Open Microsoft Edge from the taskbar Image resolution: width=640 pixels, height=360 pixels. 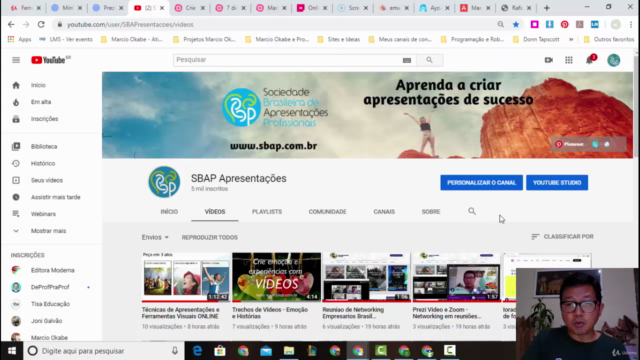[197, 351]
